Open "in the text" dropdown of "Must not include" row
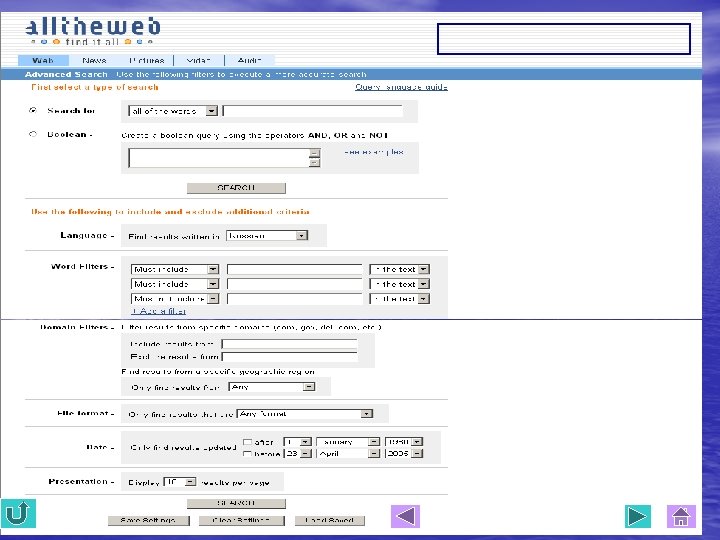The width and height of the screenshot is (720, 540). (x=399, y=299)
